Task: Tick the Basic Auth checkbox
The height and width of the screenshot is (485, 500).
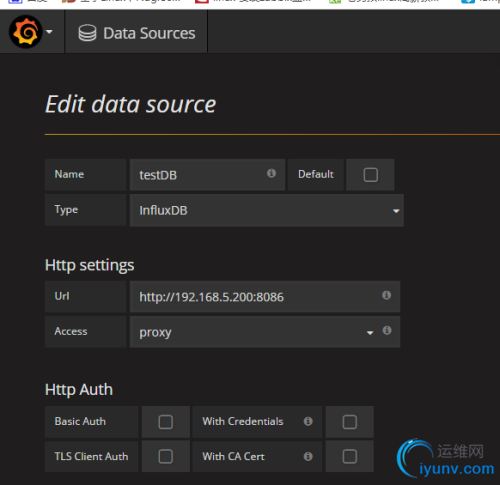Action: tap(166, 422)
